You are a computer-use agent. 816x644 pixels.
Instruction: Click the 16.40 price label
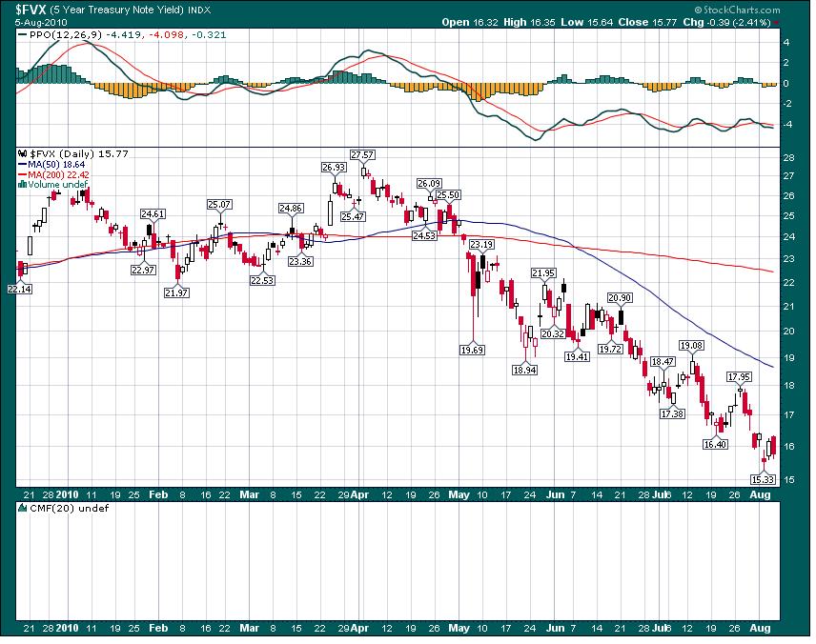(715, 444)
